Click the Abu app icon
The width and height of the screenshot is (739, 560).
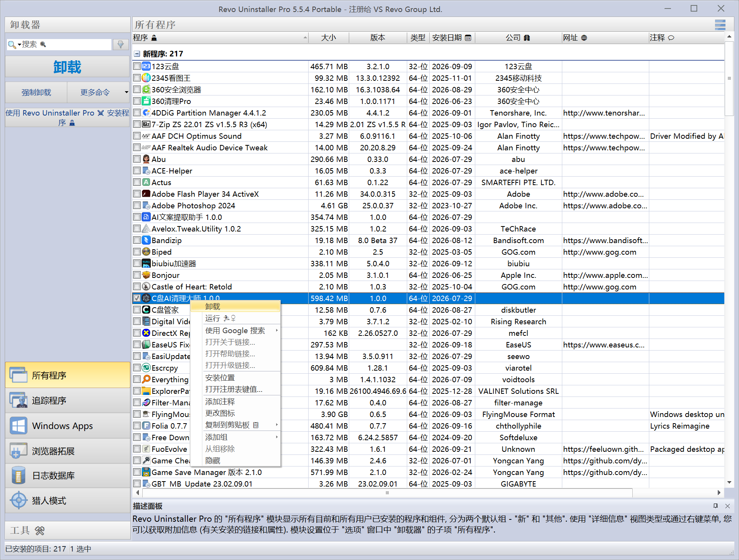coord(146,159)
